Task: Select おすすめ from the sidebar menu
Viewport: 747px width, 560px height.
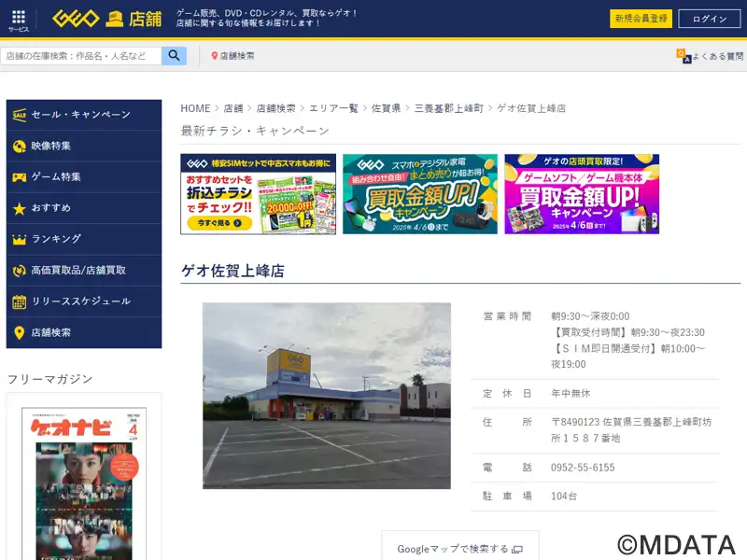Action: coord(84,208)
